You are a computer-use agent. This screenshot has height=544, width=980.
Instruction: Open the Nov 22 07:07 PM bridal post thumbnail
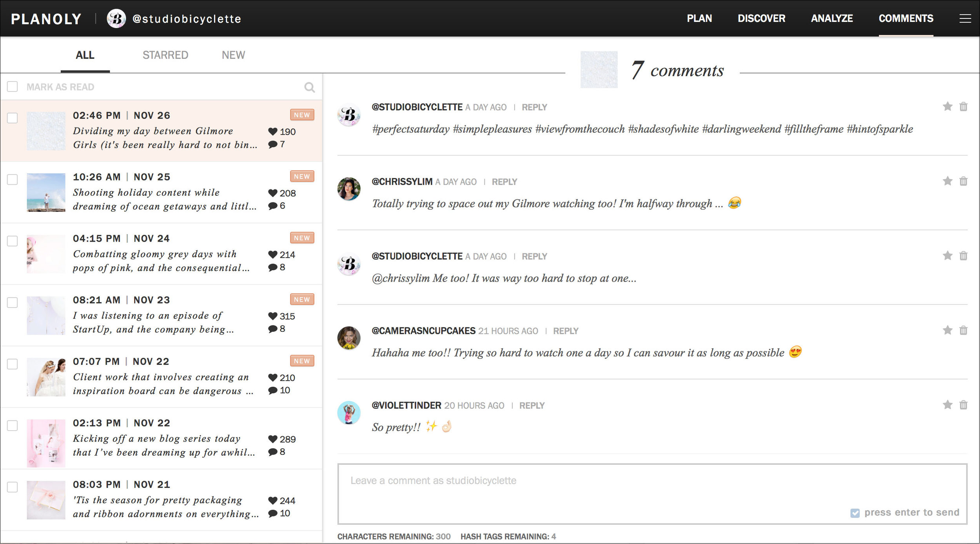[x=46, y=377]
